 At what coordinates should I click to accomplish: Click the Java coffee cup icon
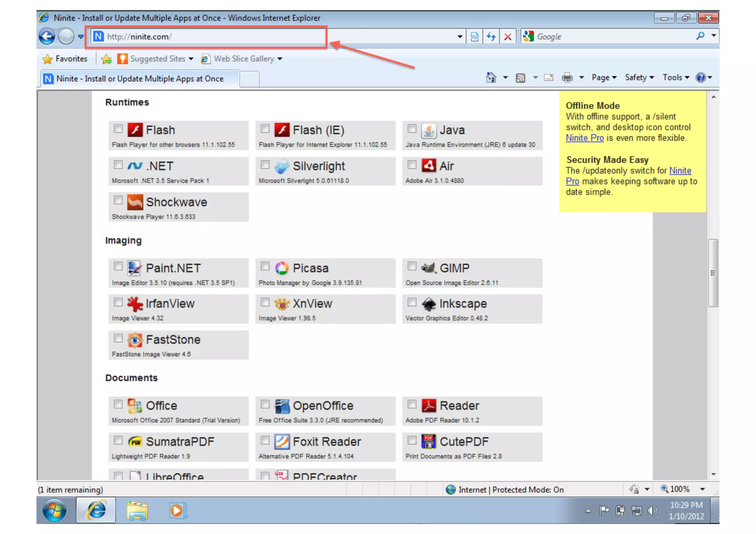click(429, 130)
